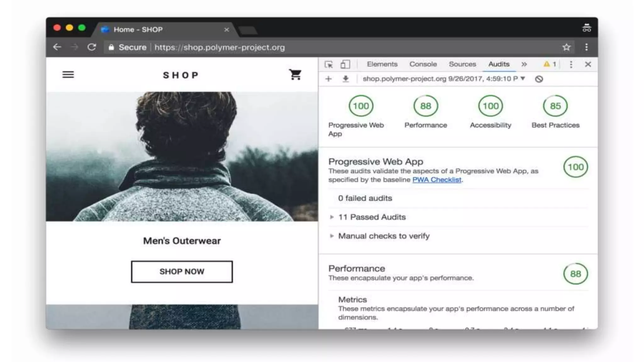Open the DevTools three-dot customize menu

571,64
